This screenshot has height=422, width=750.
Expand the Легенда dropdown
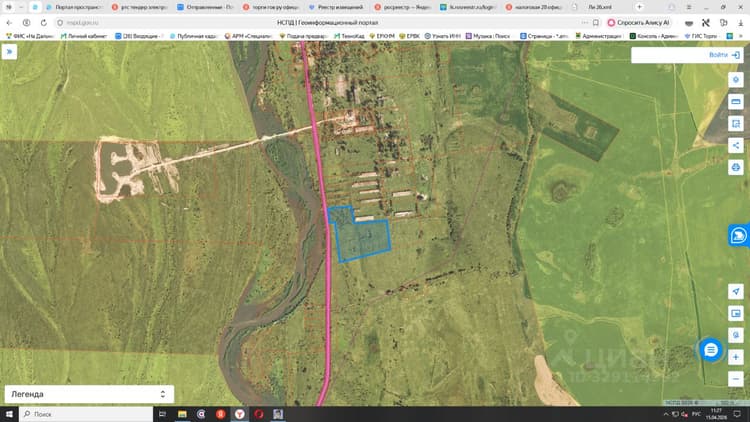pyautogui.click(x=89, y=394)
